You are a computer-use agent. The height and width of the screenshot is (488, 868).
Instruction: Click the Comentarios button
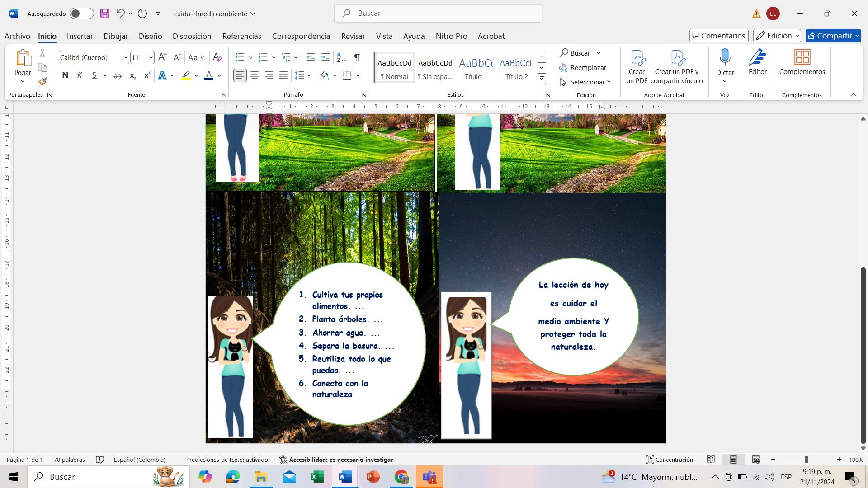(x=719, y=36)
